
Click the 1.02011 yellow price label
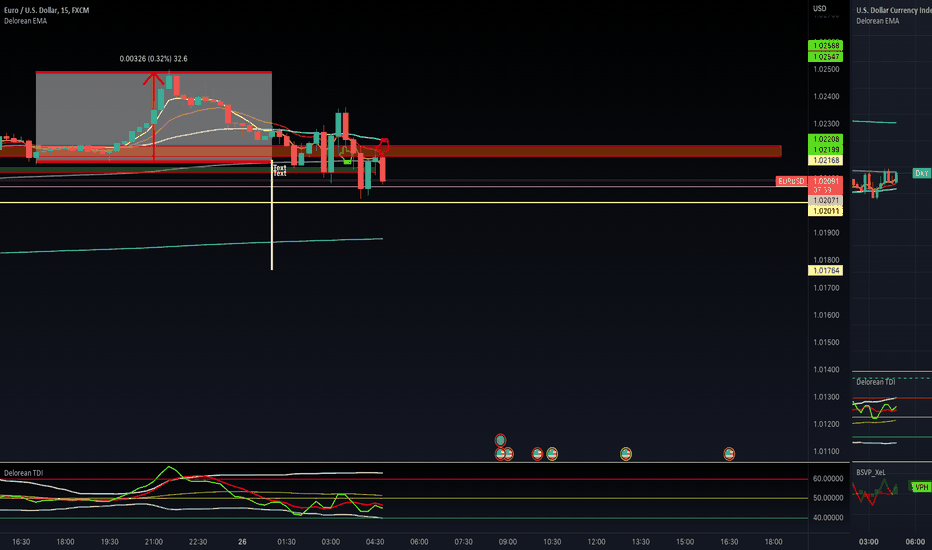826,211
